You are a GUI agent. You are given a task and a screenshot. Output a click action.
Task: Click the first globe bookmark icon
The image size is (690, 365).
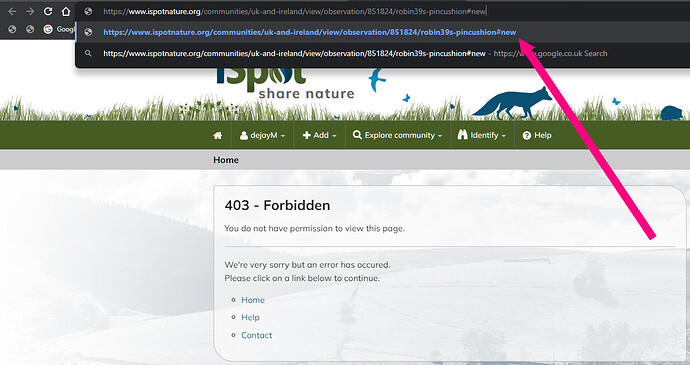point(12,29)
